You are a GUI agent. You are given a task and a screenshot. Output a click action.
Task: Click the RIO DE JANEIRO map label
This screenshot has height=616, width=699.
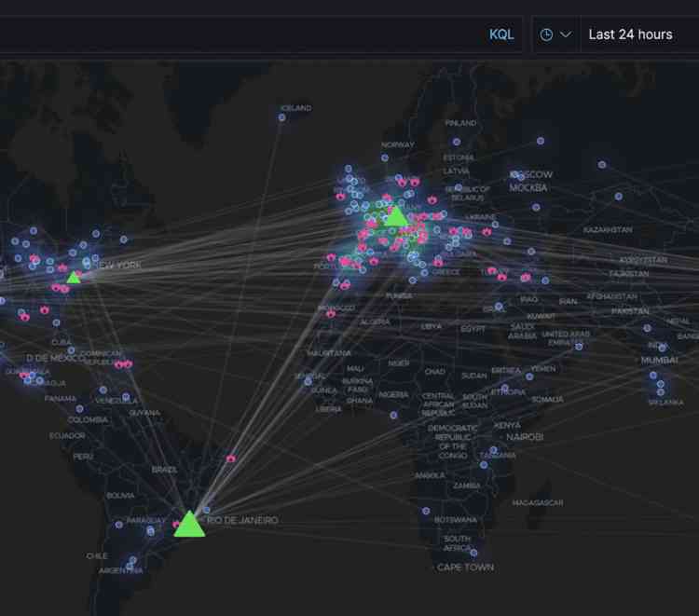243,520
